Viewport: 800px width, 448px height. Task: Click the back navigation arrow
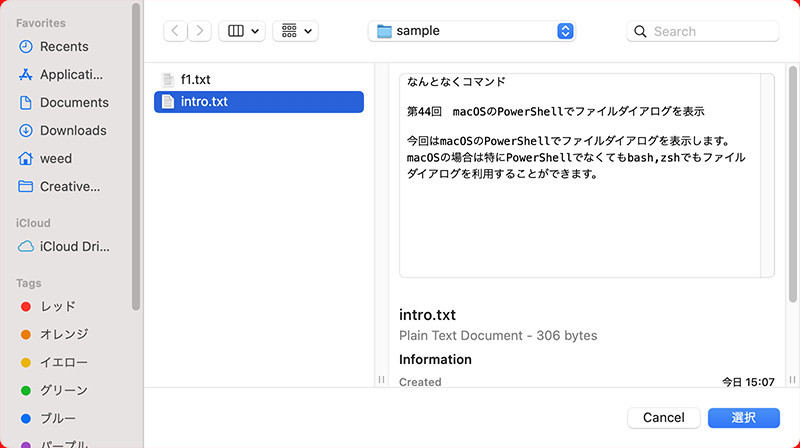(175, 31)
